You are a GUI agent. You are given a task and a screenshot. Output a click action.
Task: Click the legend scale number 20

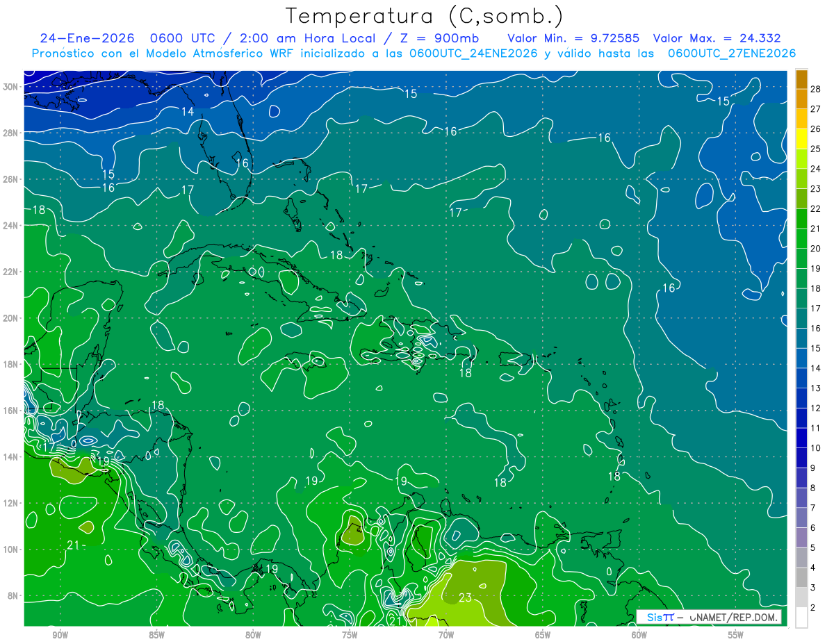[x=815, y=248]
